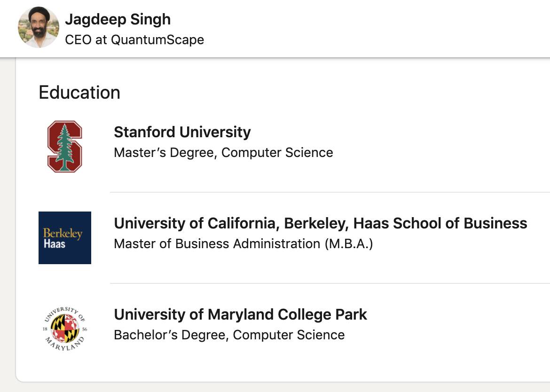This screenshot has height=392, width=550.
Task: Open the Berkeley Haas logo
Action: point(65,238)
